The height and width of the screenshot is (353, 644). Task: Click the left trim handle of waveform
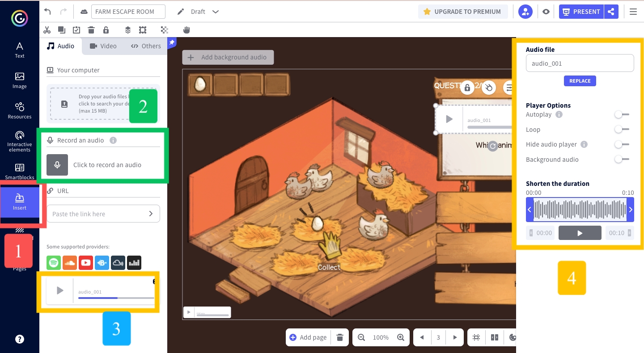point(530,210)
